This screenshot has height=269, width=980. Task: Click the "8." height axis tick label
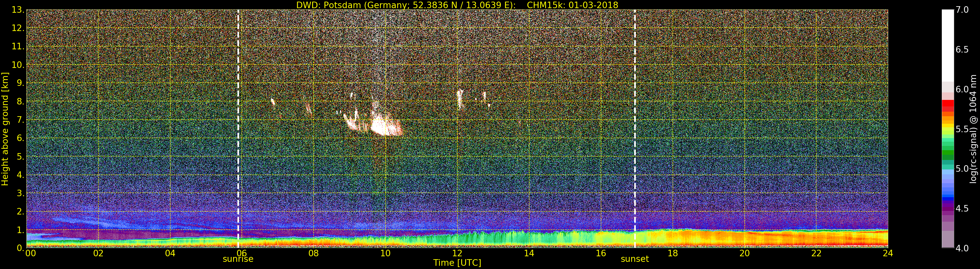(21, 101)
